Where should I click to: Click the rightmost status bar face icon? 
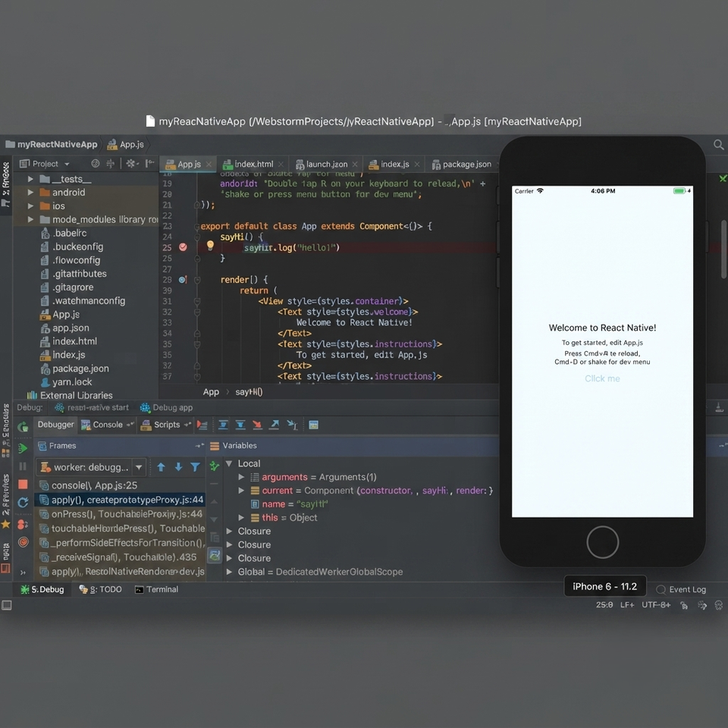point(719,605)
